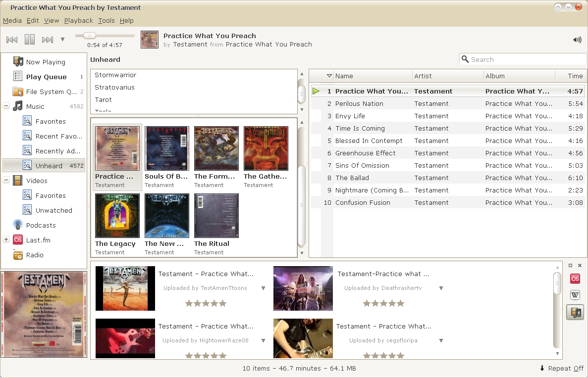The image size is (588, 378).
Task: Show Wikipedia context pane
Action: pyautogui.click(x=575, y=295)
